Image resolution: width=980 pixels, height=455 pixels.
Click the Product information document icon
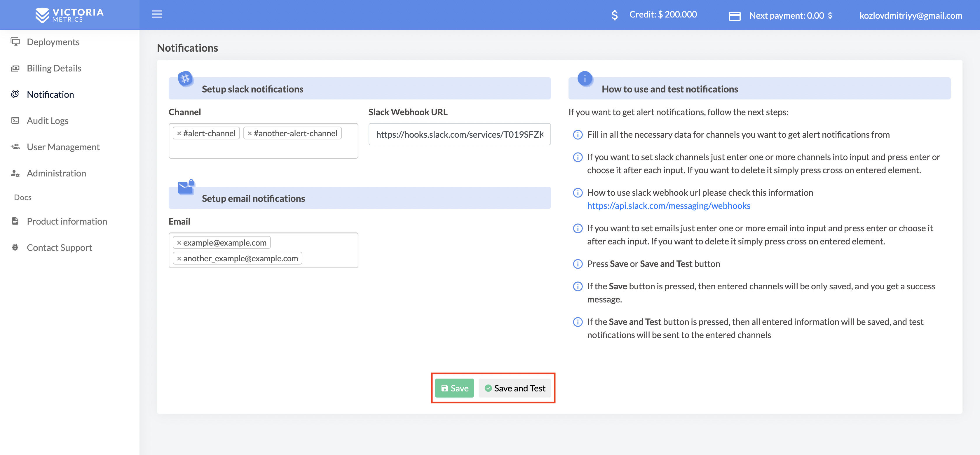(x=15, y=221)
